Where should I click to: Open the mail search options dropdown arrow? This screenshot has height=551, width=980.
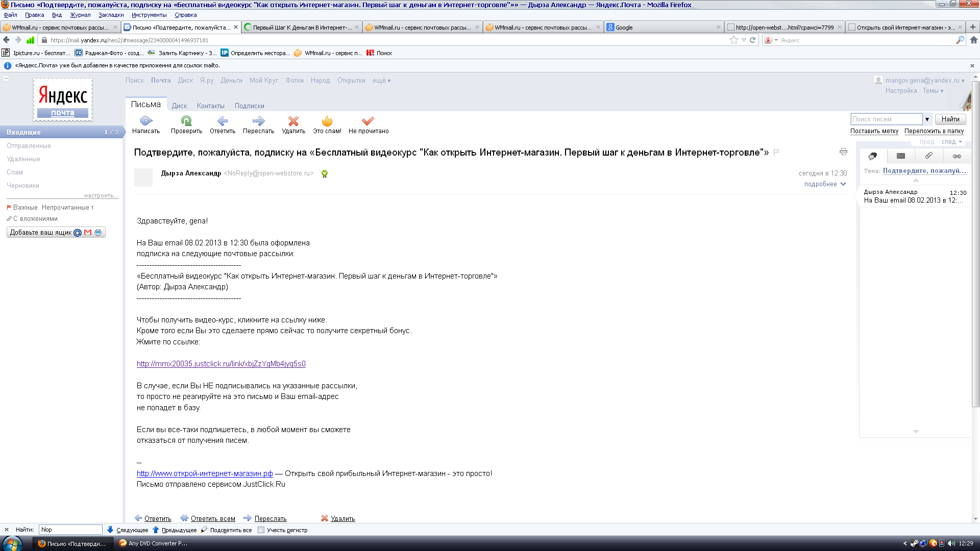[927, 119]
